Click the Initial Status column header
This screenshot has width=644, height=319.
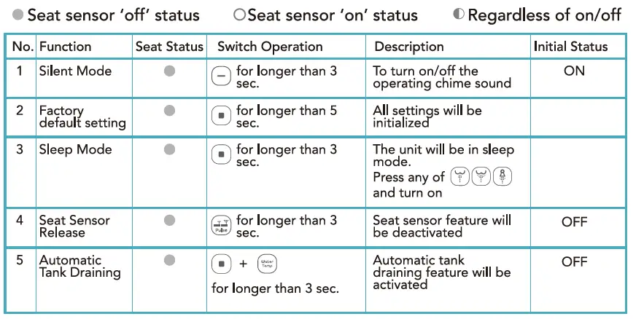tap(570, 47)
